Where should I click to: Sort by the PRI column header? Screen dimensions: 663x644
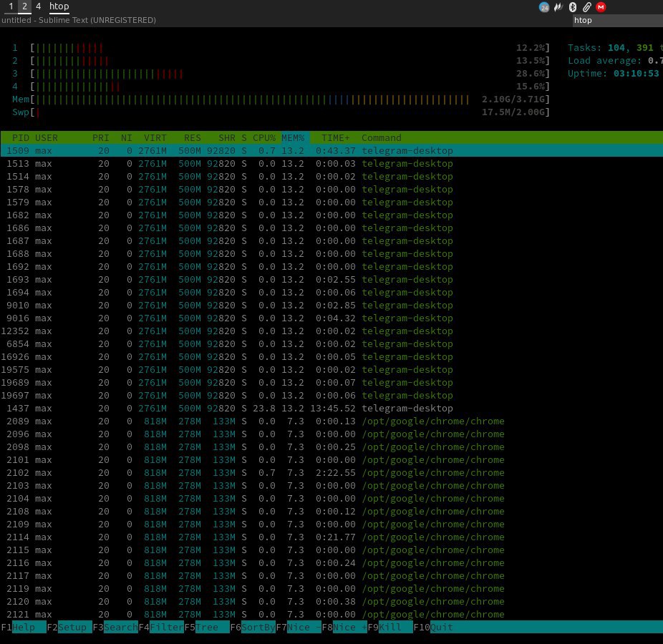click(101, 138)
